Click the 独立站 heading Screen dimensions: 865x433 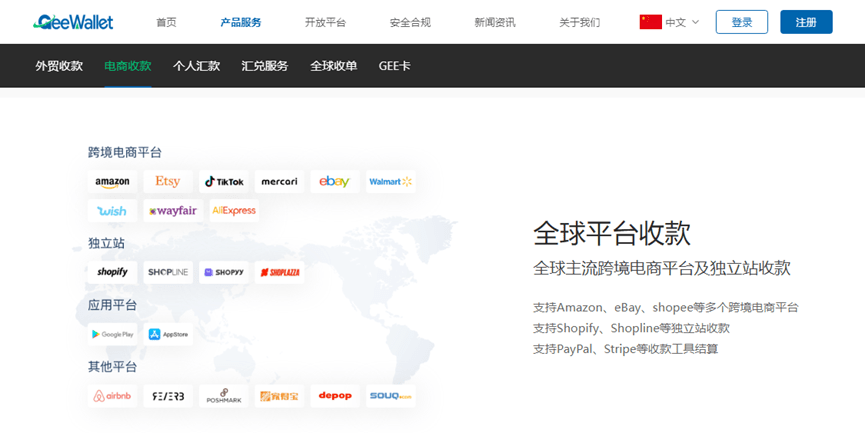click(106, 243)
